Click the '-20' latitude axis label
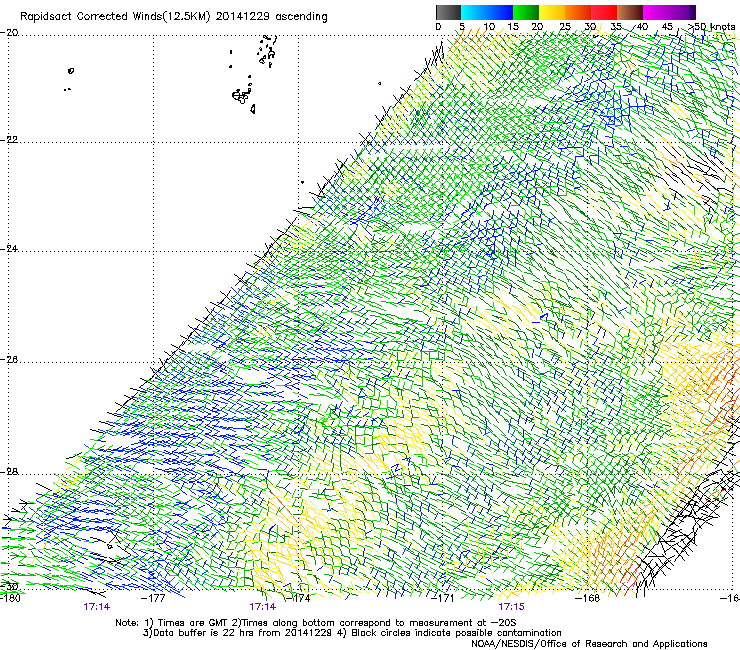This screenshot has height=650, width=740. 9,33
